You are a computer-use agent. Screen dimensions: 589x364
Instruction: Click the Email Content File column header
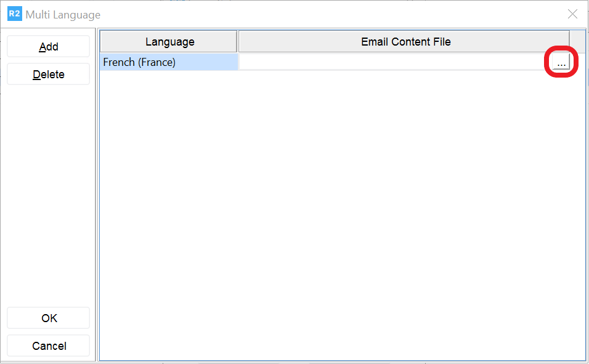[407, 41]
